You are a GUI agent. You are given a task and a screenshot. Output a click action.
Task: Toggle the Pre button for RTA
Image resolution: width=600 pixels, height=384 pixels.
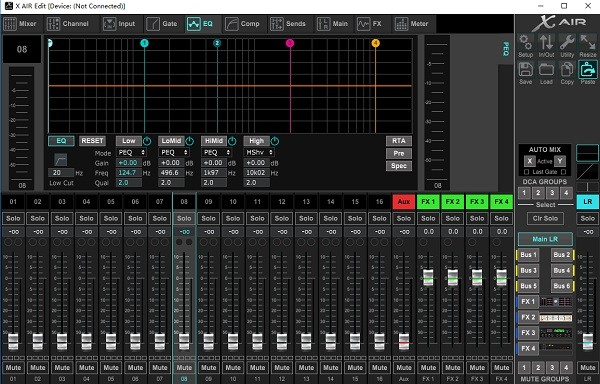pos(399,153)
